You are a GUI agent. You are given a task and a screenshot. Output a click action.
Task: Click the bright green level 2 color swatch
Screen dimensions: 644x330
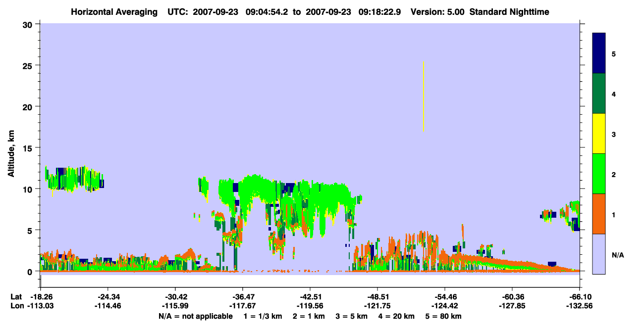(599, 174)
